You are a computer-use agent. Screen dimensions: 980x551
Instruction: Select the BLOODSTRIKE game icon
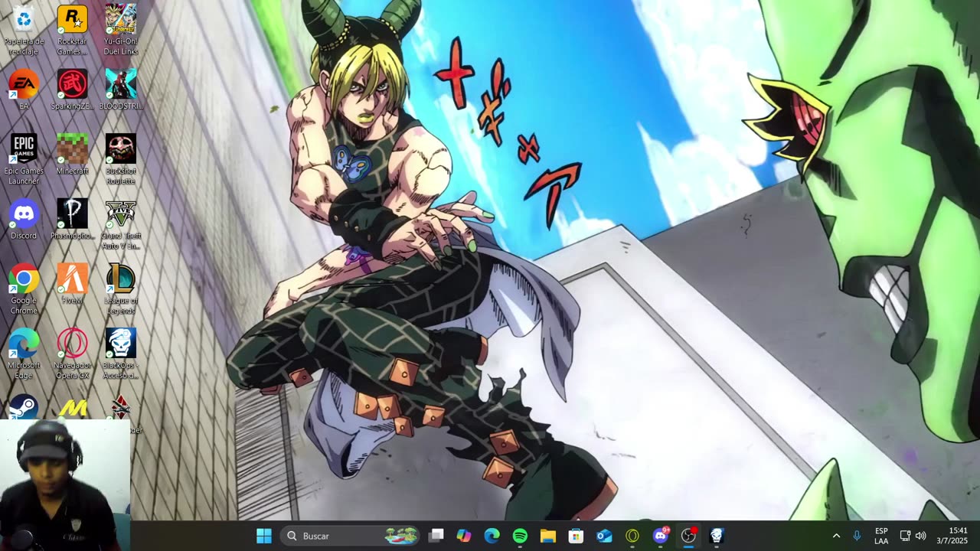click(120, 90)
